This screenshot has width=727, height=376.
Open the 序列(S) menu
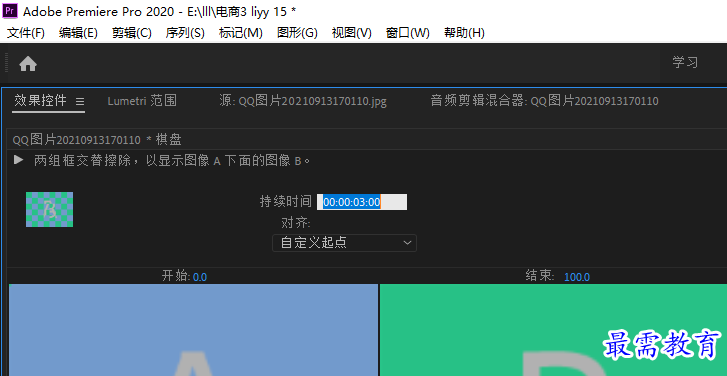pyautogui.click(x=185, y=33)
